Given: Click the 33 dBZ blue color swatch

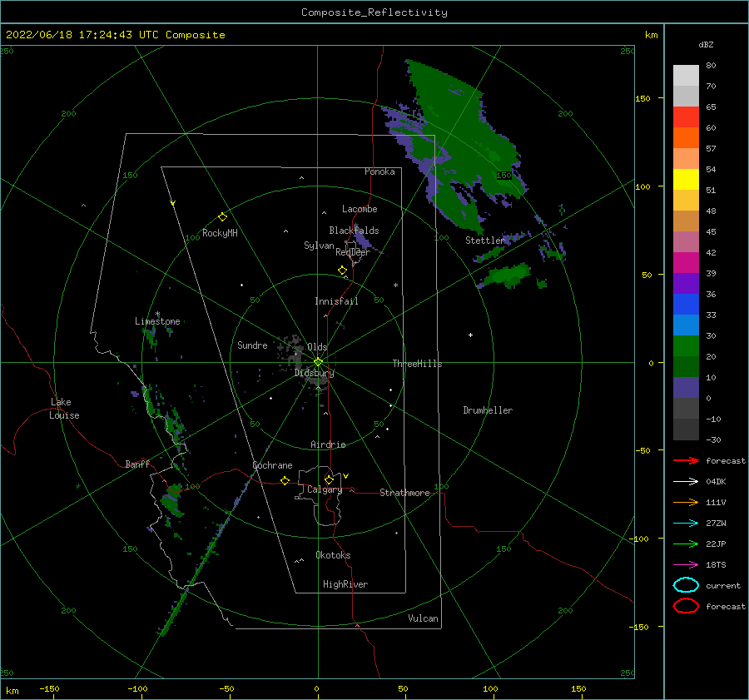Looking at the screenshot, I should (686, 325).
